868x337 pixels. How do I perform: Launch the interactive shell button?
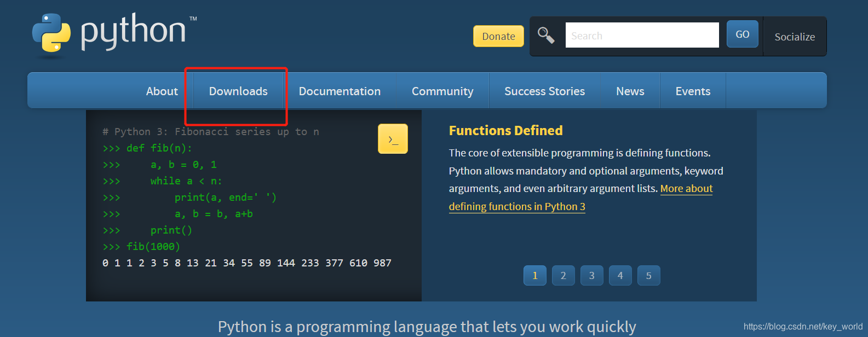393,139
